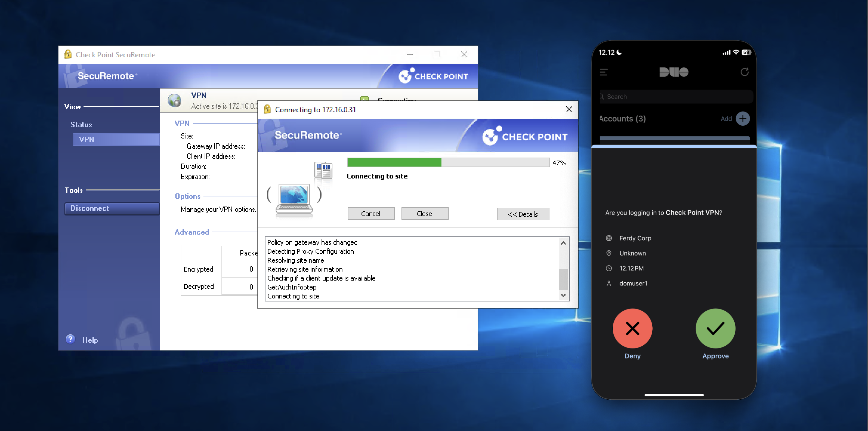Screen dimensions: 868x431
Task: Click the laptop connection icon
Action: pos(294,198)
